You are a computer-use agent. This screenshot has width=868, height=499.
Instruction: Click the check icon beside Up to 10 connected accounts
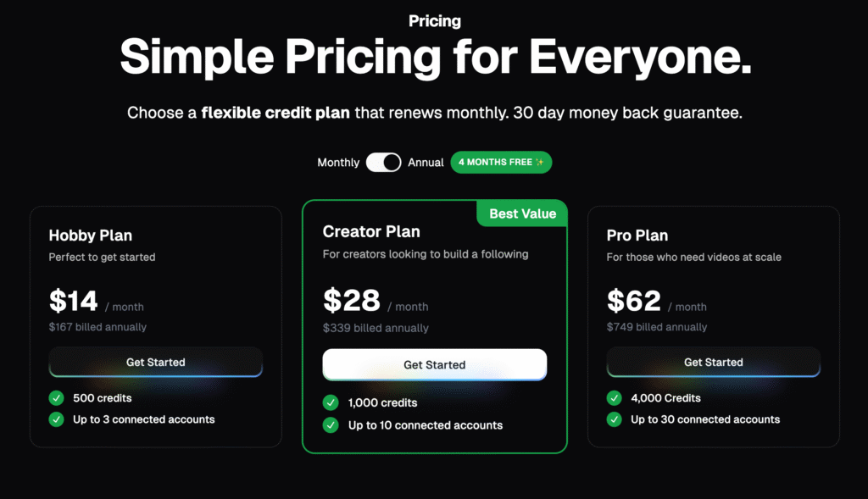pyautogui.click(x=331, y=424)
